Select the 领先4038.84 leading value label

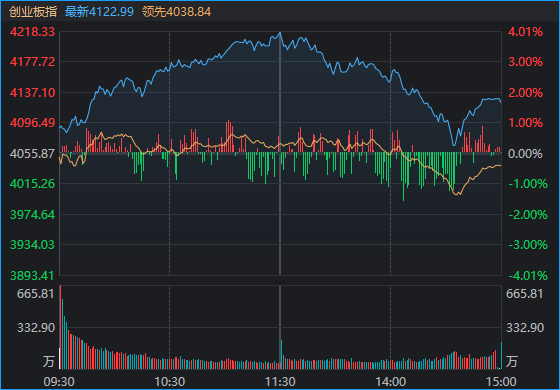point(176,12)
